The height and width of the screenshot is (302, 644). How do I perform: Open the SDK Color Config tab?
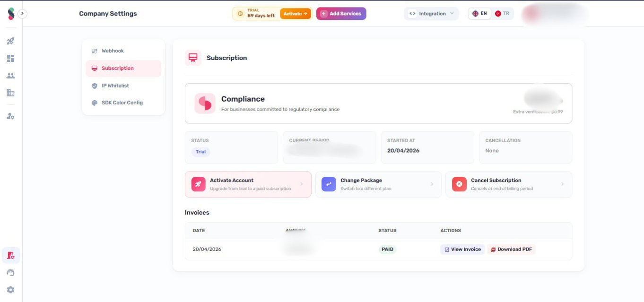[x=123, y=103]
